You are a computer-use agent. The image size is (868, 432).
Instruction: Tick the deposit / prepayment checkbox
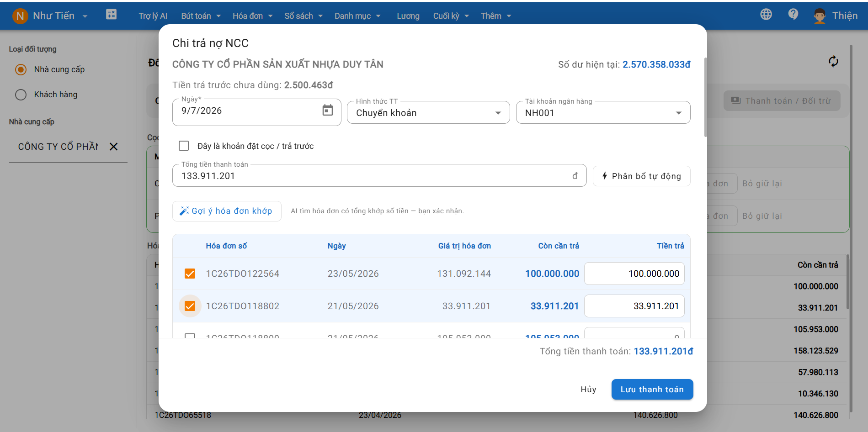184,146
